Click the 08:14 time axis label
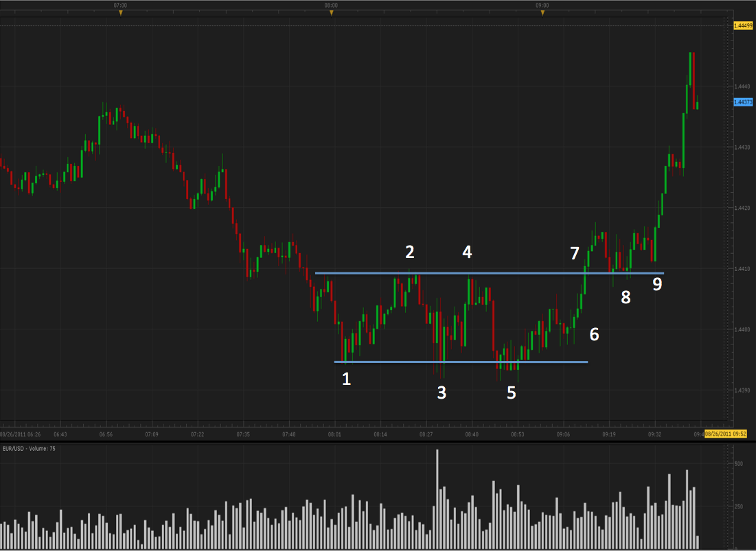The image size is (756, 551). (380, 434)
